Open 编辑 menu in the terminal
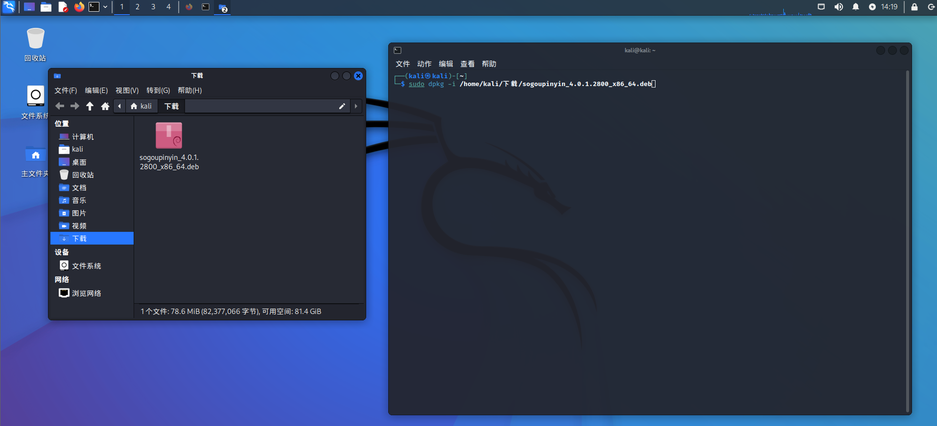 (446, 64)
